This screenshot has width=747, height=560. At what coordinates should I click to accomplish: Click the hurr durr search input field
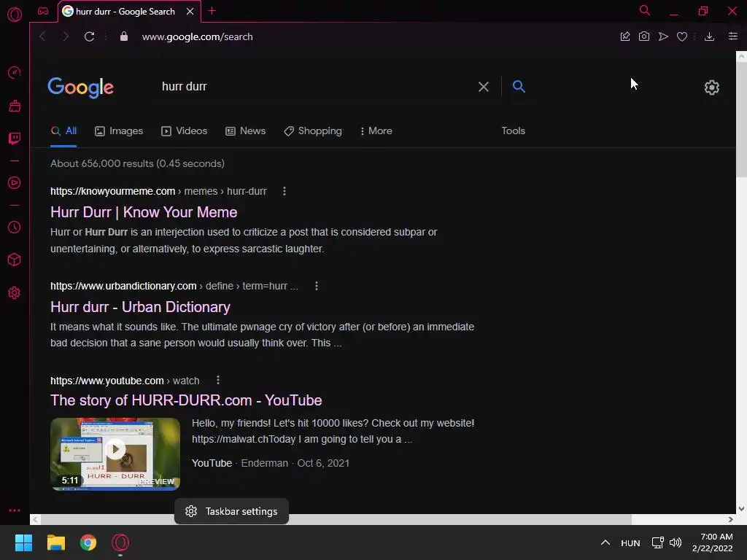(x=314, y=87)
